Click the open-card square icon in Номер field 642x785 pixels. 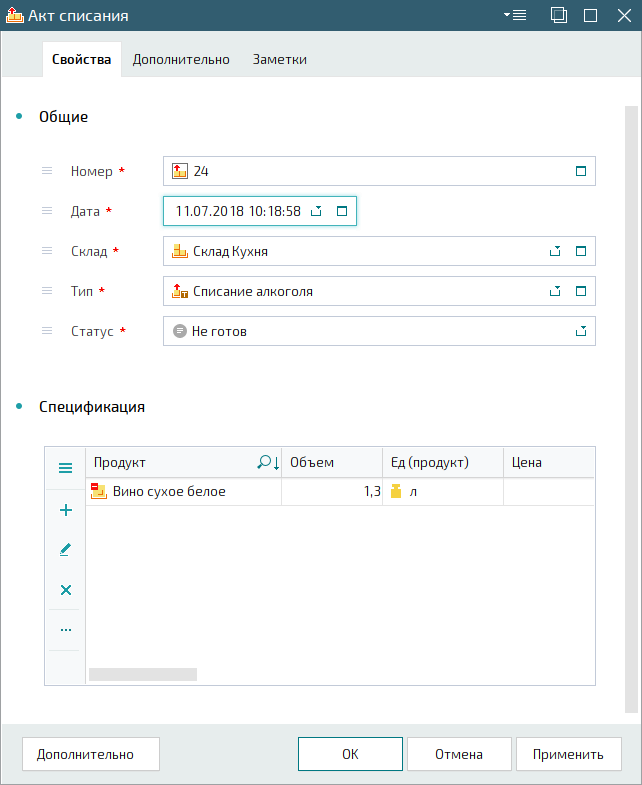click(580, 171)
